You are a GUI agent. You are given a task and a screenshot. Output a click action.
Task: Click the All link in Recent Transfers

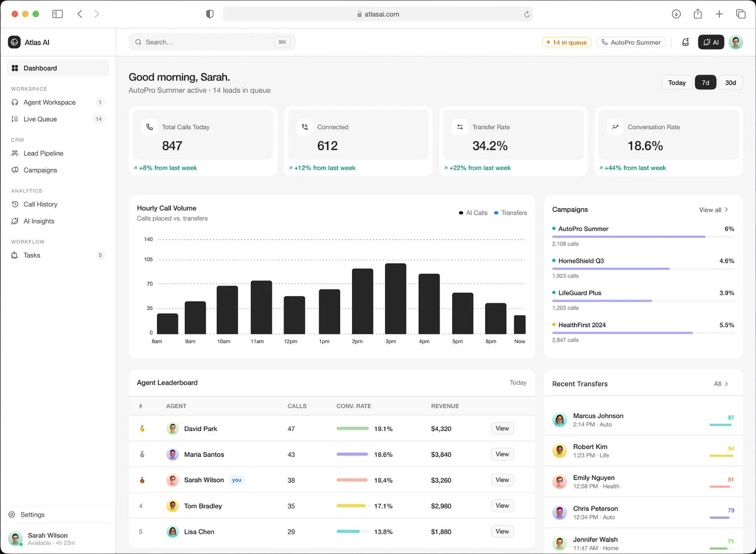click(x=721, y=384)
